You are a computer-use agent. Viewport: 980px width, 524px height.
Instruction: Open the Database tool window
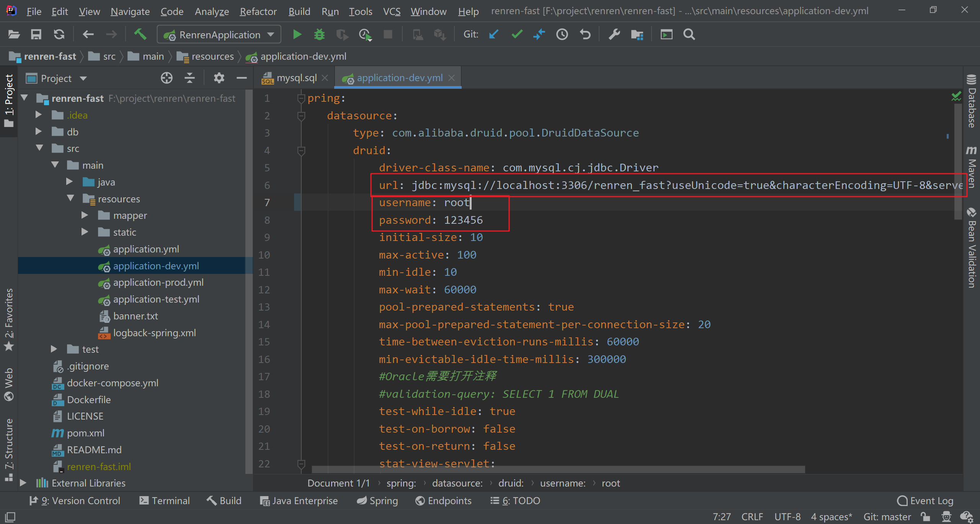pos(972,101)
